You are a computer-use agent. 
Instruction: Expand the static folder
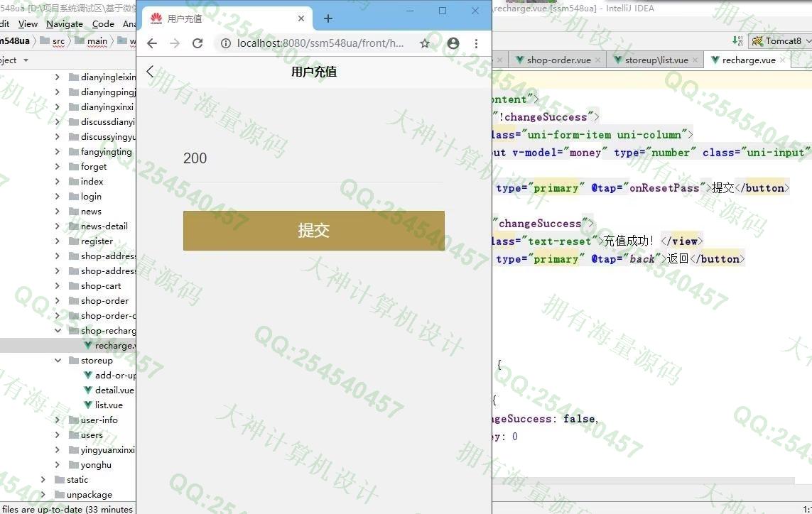tap(43, 480)
